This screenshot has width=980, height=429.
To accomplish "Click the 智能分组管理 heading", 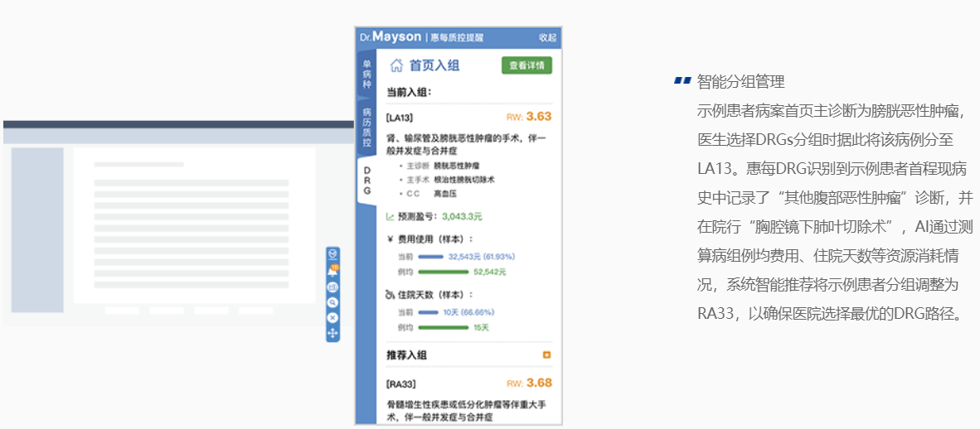I will coord(740,81).
